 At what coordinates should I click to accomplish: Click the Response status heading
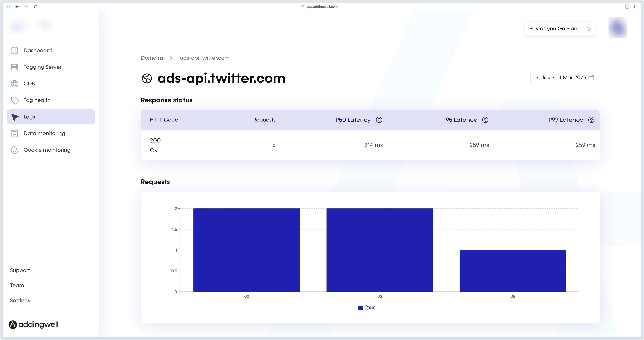click(167, 100)
